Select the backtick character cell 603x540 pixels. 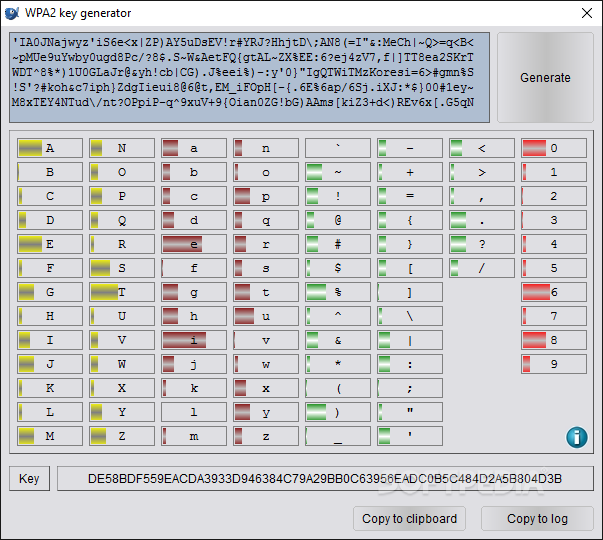pos(338,148)
